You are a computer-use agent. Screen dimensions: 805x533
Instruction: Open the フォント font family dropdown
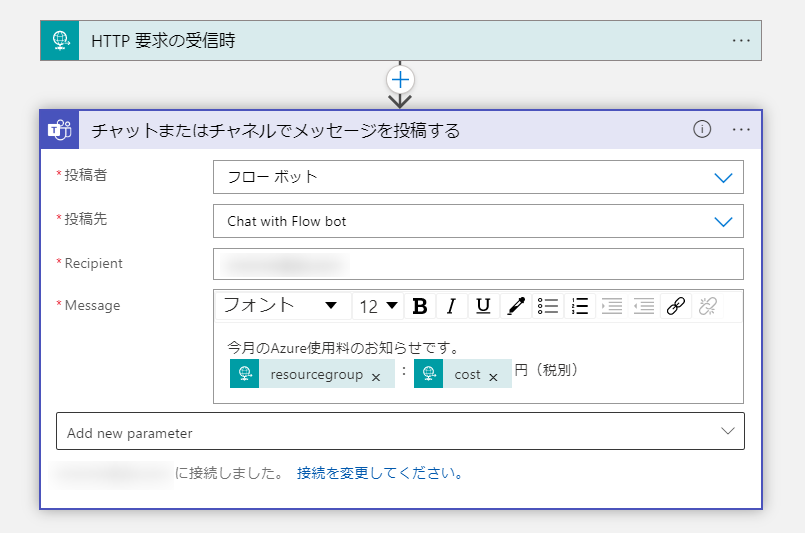[x=281, y=306]
